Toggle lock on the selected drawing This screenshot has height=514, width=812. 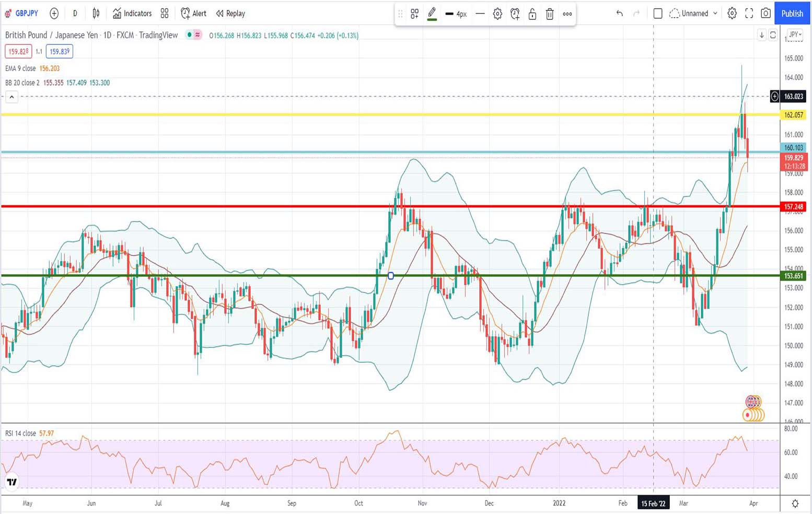click(532, 14)
